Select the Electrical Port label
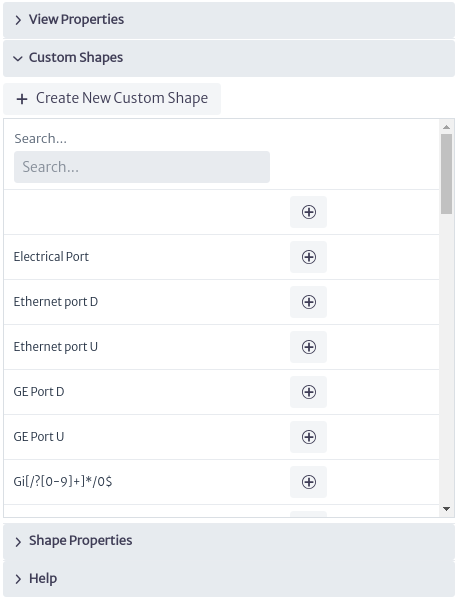 51,257
